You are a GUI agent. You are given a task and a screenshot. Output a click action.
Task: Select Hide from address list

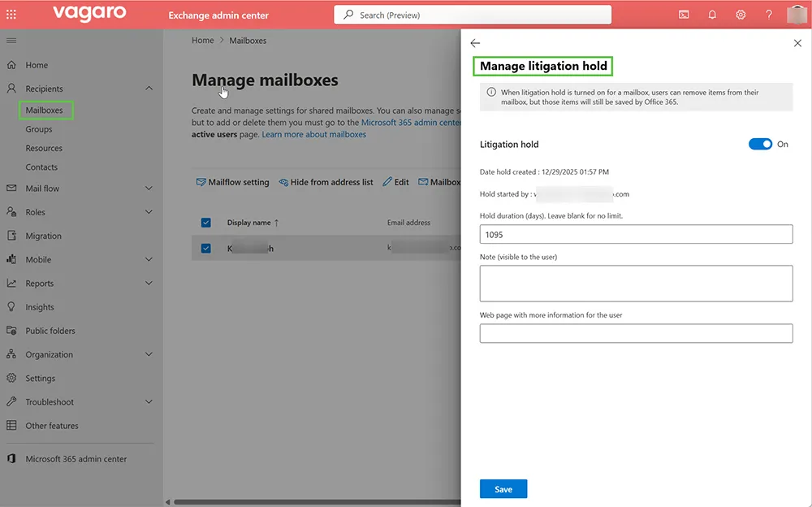point(326,182)
